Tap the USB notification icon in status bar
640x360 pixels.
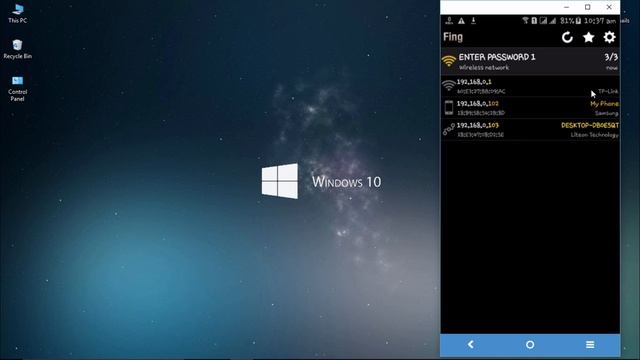[449, 21]
